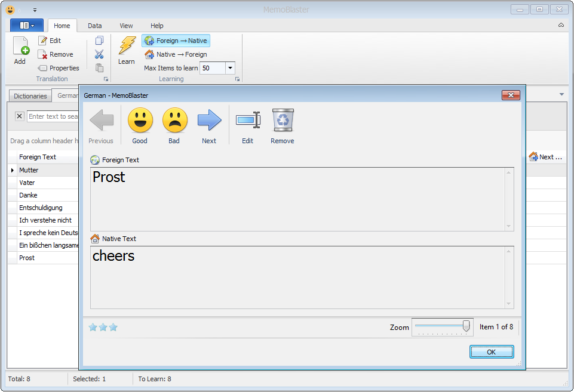
Task: Click the MemoBlaster smiley app icon
Action: 10,10
